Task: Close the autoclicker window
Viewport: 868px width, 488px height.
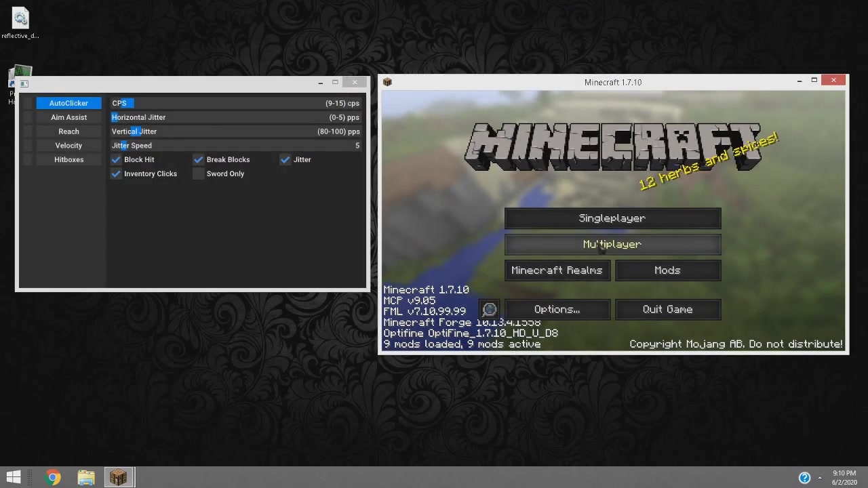Action: pos(355,83)
